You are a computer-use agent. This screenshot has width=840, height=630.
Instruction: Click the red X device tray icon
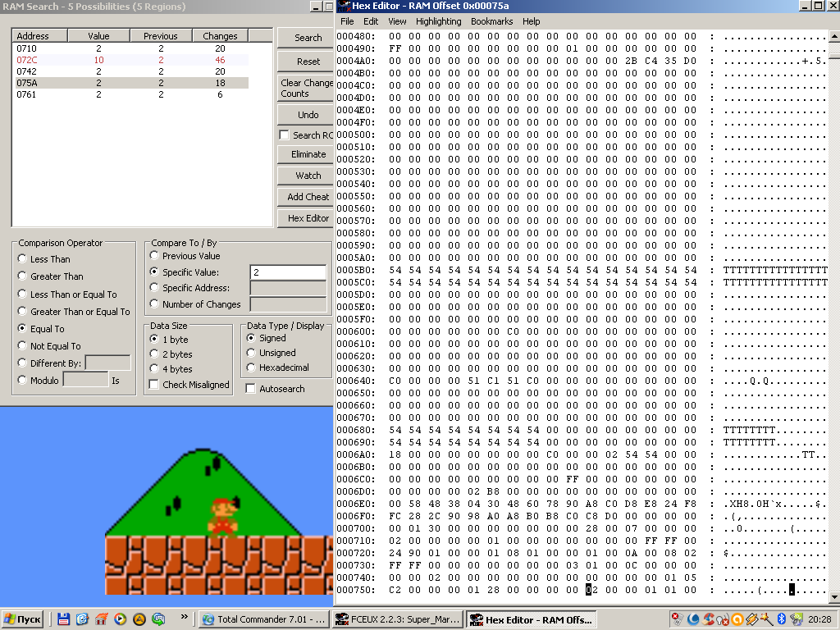point(678,619)
